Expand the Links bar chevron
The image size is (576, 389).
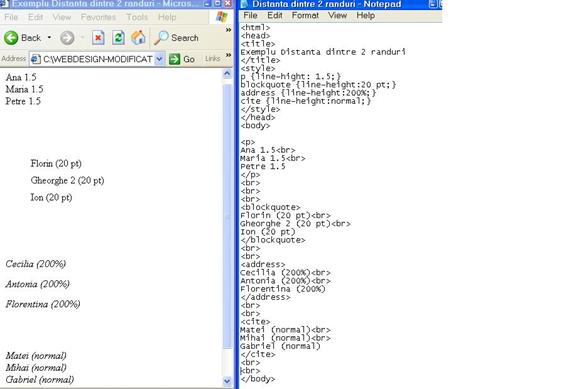(x=228, y=55)
